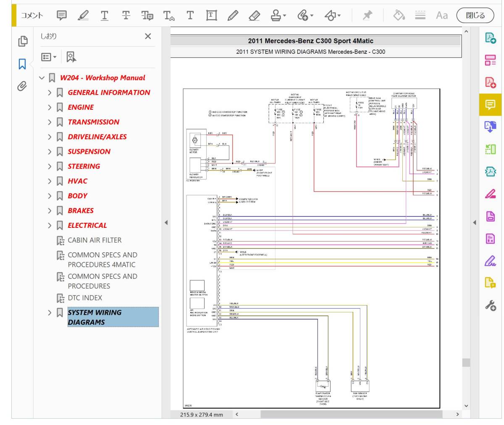The height and width of the screenshot is (425, 504).
Task: Open the Create PDF tool
Action: click(490, 82)
